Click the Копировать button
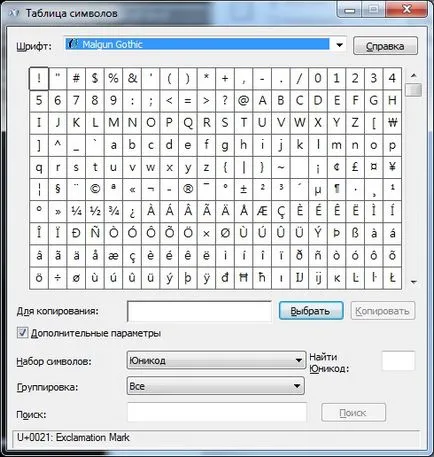Screen dimensions: 434x457 pos(383,311)
